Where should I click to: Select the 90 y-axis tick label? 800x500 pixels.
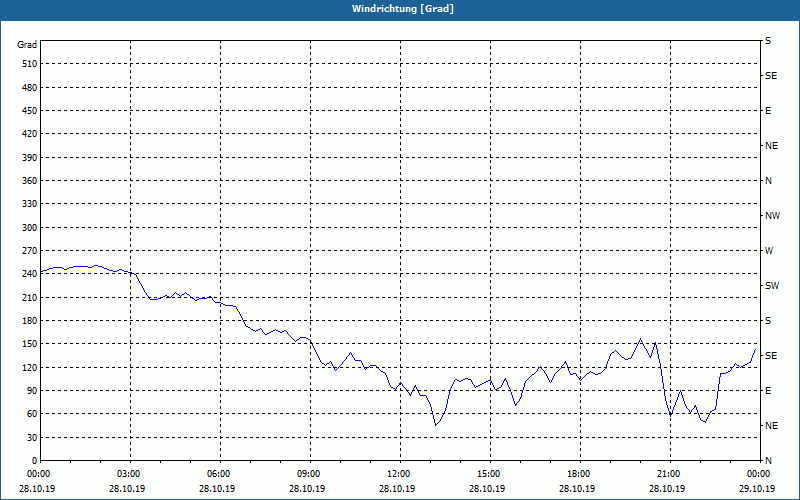30,391
